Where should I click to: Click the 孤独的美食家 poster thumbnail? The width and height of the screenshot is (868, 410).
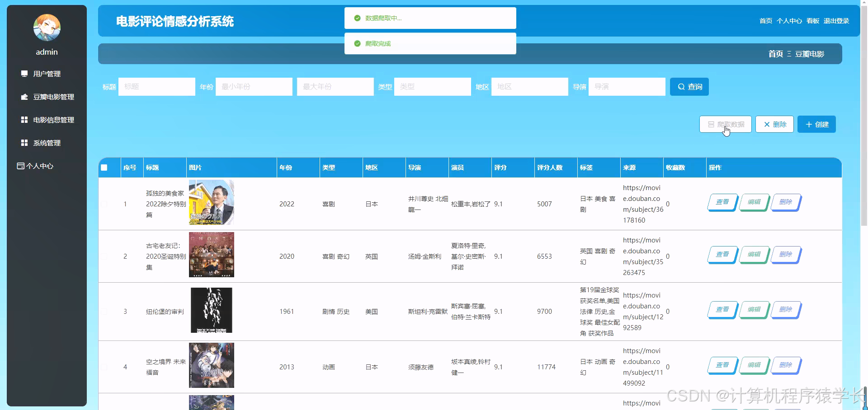[x=212, y=202]
